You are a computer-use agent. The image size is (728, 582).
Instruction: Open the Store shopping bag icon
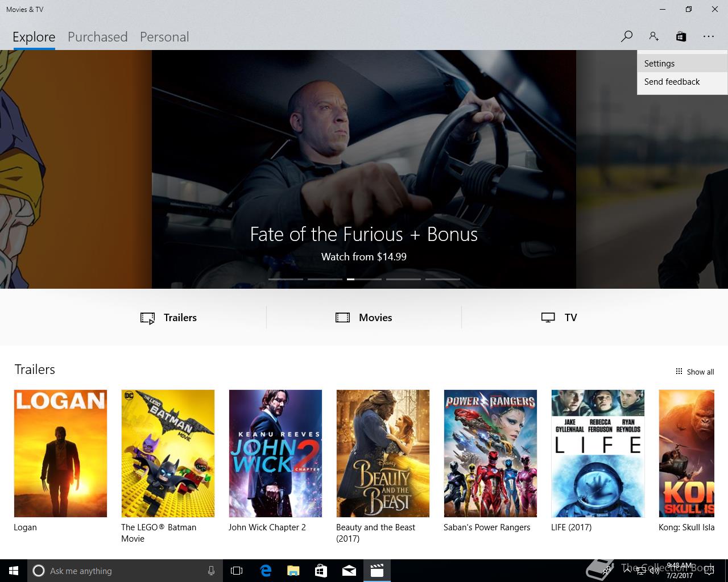tap(681, 36)
